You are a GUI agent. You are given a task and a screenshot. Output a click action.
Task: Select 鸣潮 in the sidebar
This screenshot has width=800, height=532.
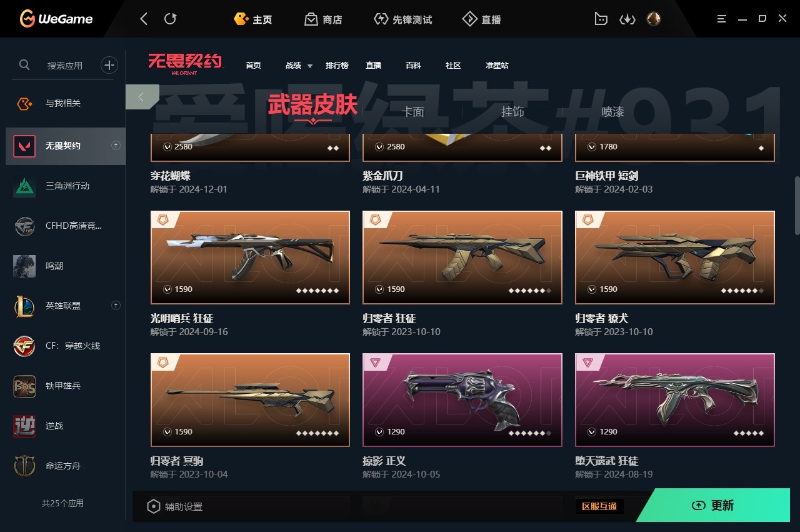coord(66,266)
